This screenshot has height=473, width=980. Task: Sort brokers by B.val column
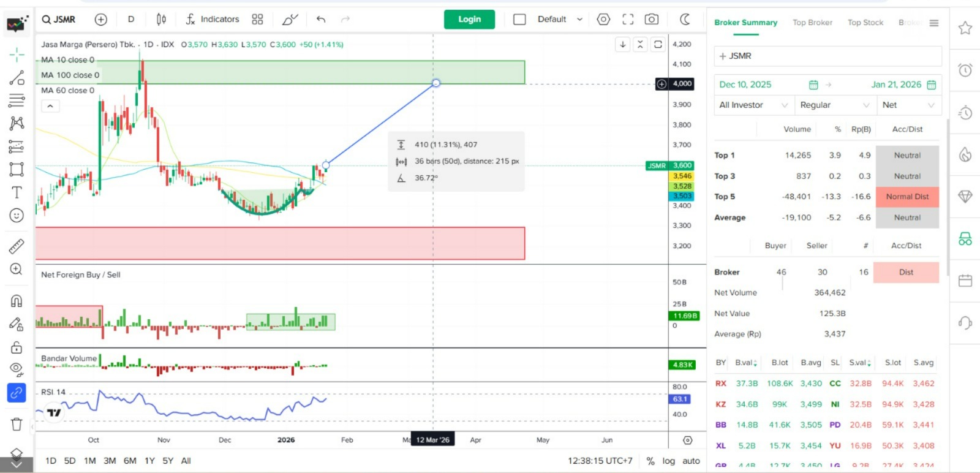746,363
